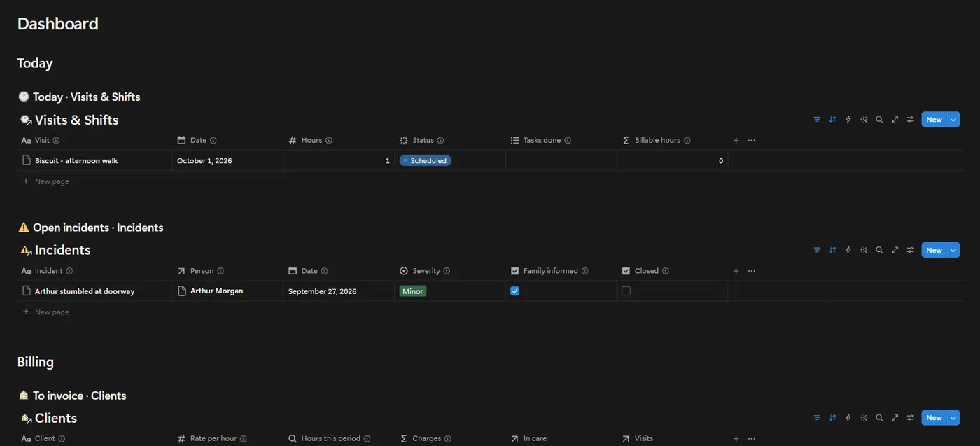Search within the Visits & Shifts database
This screenshot has height=446, width=980.
(879, 120)
